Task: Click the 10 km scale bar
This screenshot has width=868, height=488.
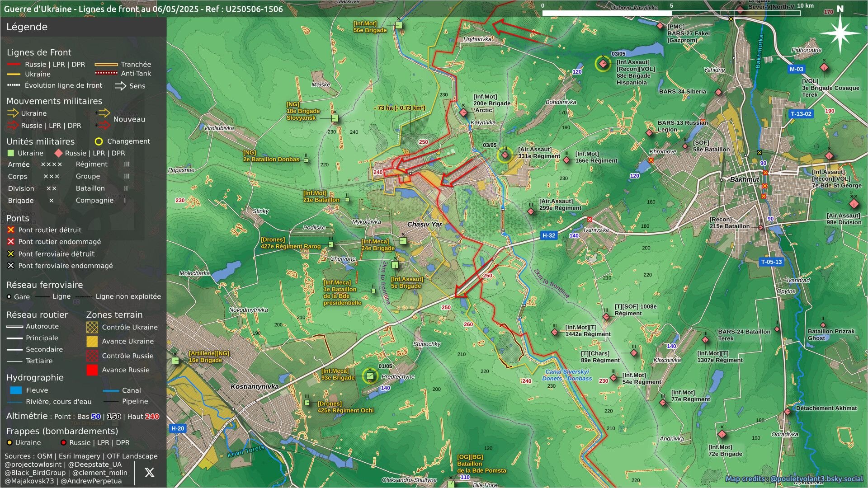Action: point(671,13)
